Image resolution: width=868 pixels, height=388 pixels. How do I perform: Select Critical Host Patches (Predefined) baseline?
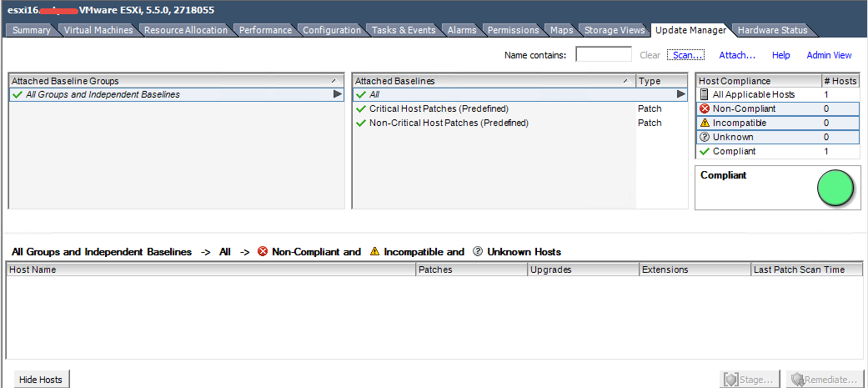tap(439, 108)
